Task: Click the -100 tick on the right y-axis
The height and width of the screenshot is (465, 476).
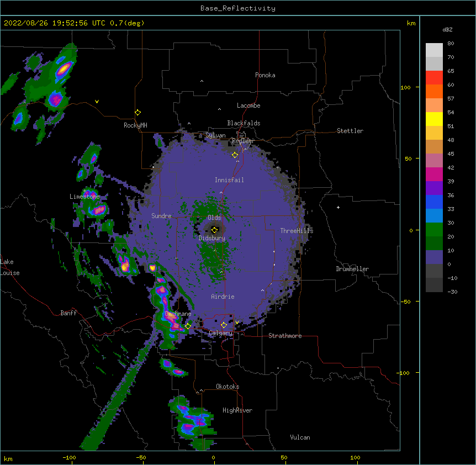Action: pos(404,373)
